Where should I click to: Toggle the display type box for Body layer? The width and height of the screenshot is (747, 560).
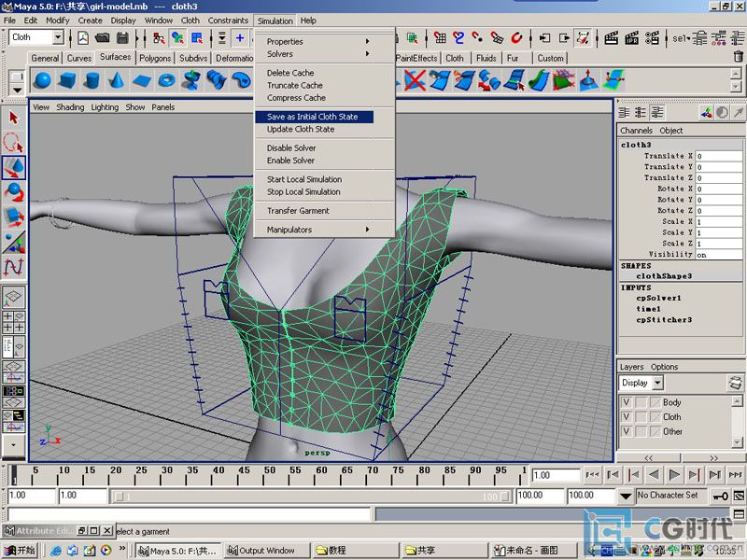click(641, 402)
